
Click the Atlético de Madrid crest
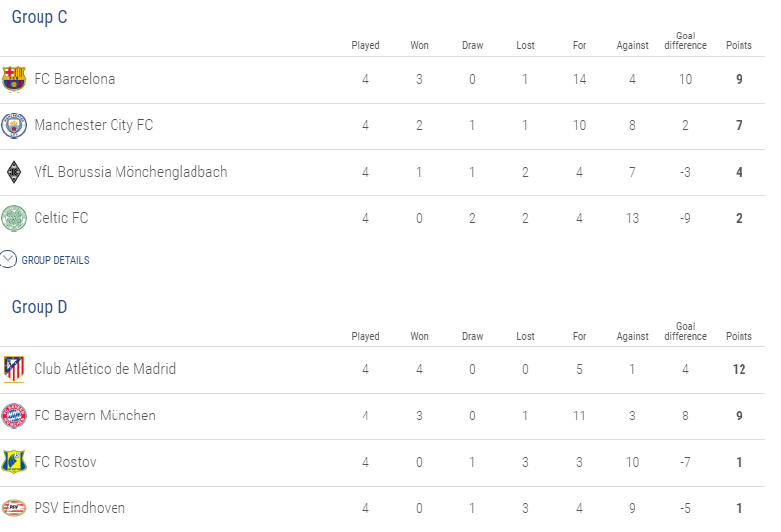coord(14,369)
